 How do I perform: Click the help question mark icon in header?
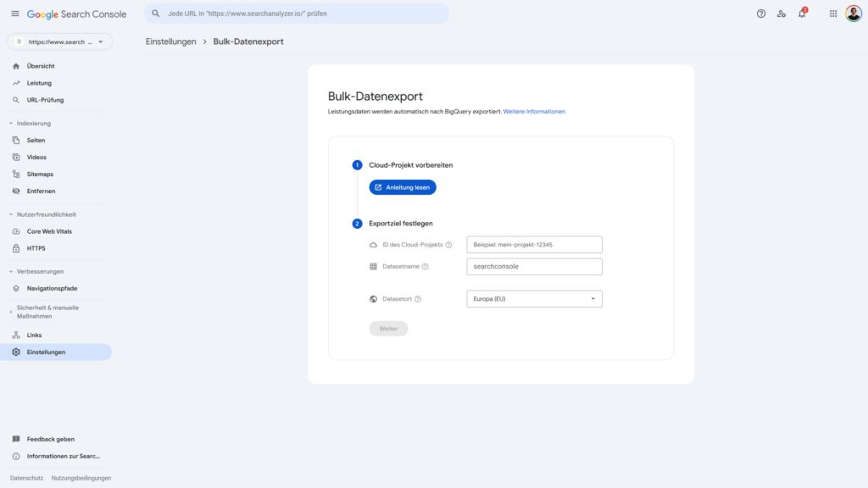(760, 14)
